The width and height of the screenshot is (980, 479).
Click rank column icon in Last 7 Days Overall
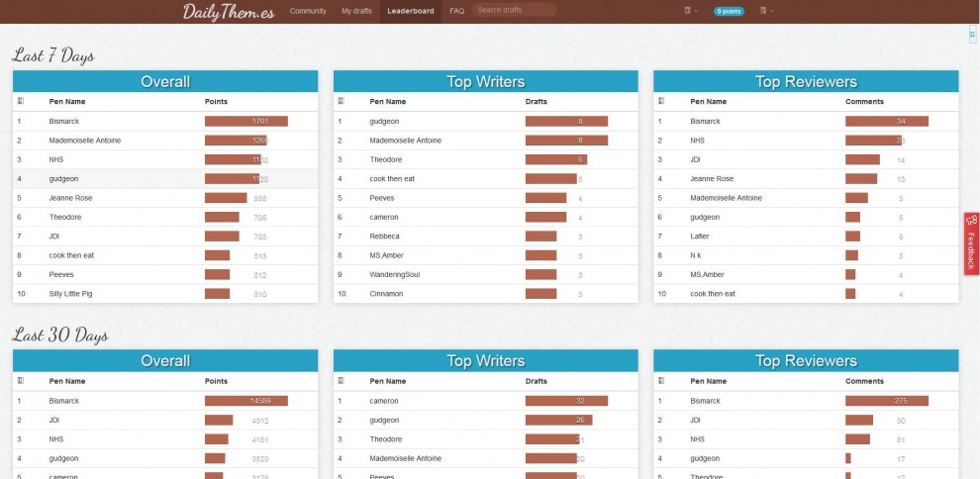pos(21,101)
